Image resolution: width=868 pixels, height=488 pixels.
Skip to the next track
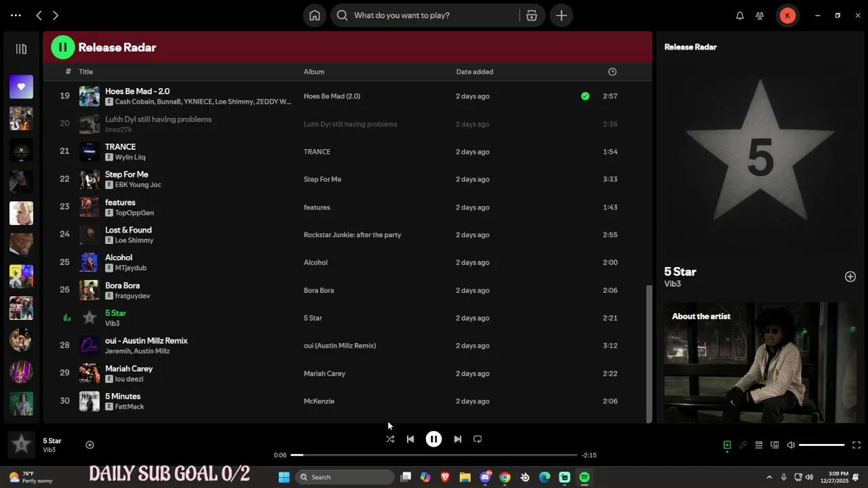point(458,439)
